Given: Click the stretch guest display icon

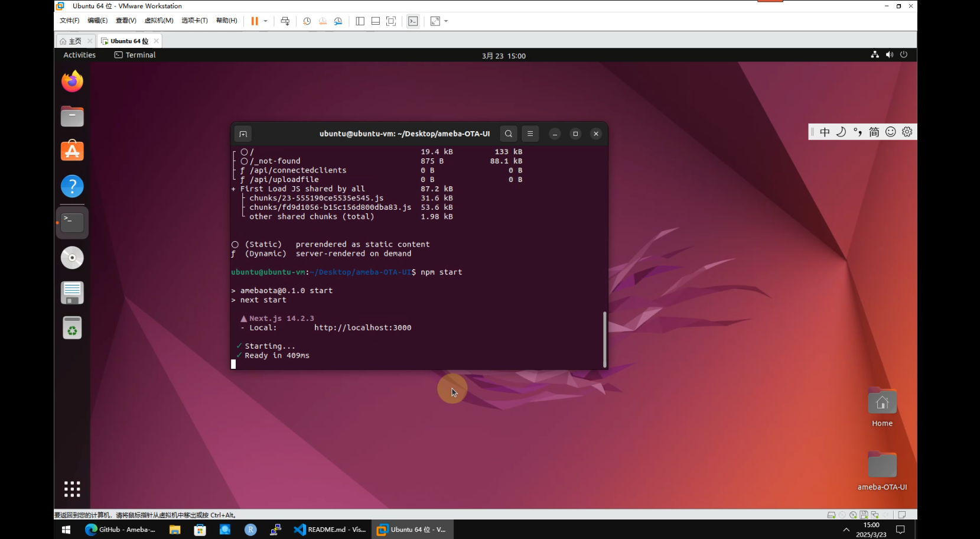Looking at the screenshot, I should point(435,21).
